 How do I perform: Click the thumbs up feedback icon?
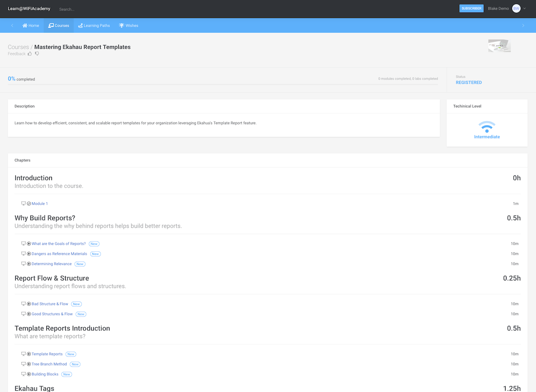[x=30, y=54]
